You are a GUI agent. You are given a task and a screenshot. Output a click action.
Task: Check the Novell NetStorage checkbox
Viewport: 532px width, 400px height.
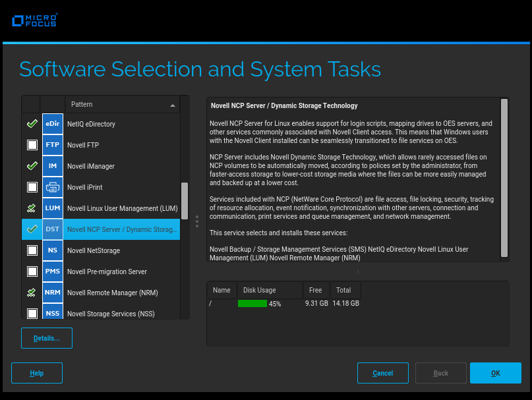click(32, 250)
